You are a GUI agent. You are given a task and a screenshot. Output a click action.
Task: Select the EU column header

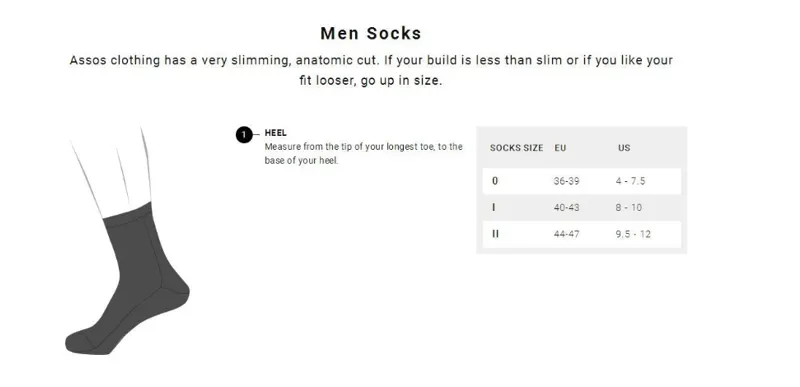560,148
